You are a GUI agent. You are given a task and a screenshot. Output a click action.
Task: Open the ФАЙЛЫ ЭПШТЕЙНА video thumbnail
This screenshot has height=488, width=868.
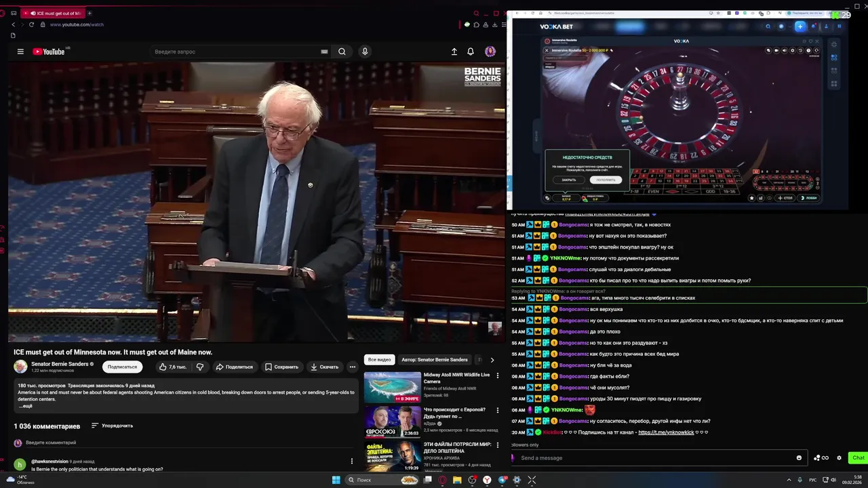click(392, 455)
